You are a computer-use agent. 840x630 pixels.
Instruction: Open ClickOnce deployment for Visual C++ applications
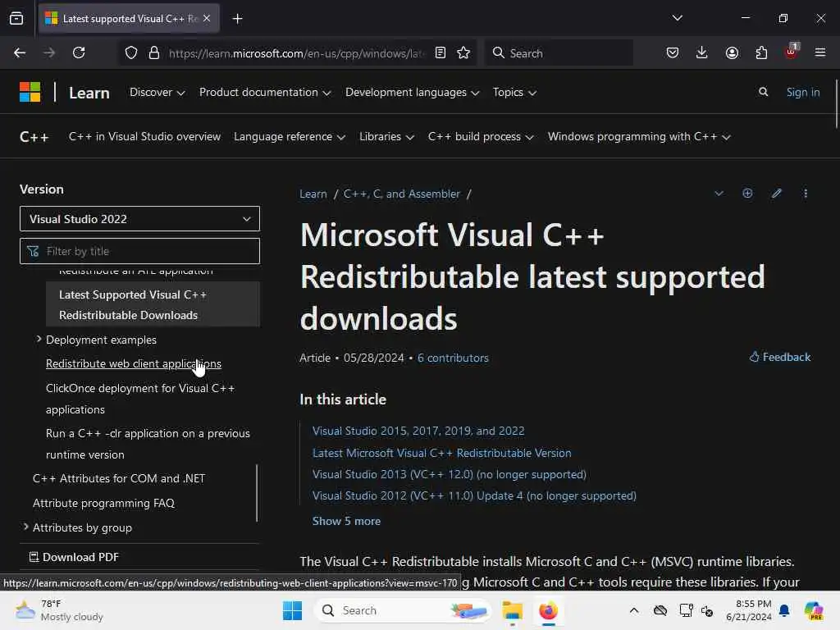(x=140, y=399)
